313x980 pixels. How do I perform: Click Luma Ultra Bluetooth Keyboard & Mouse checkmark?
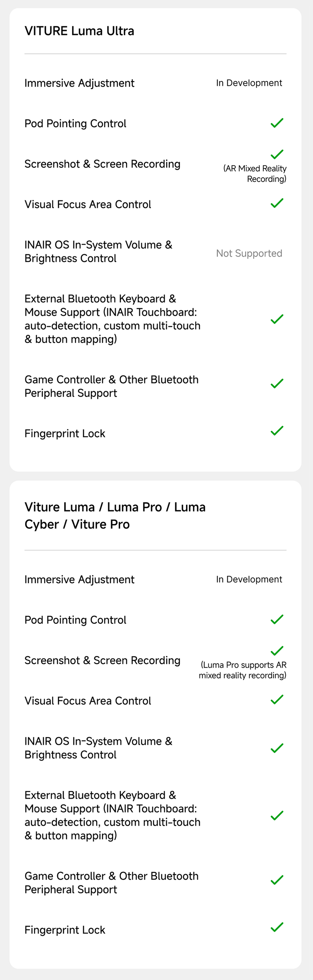277,319
